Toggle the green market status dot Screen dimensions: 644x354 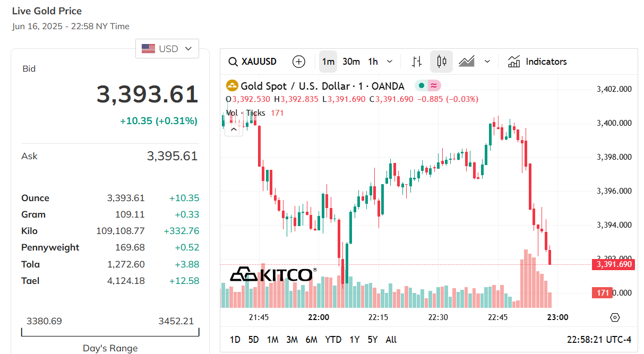pos(421,86)
